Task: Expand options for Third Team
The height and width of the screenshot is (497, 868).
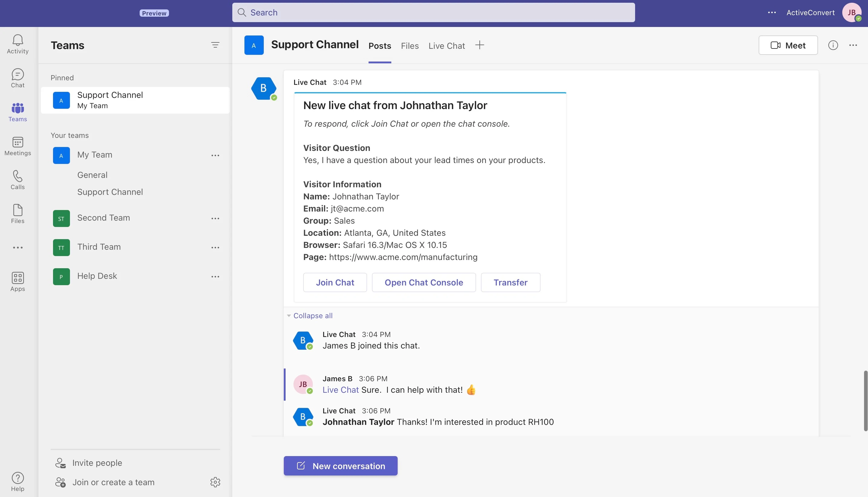Action: pos(215,247)
